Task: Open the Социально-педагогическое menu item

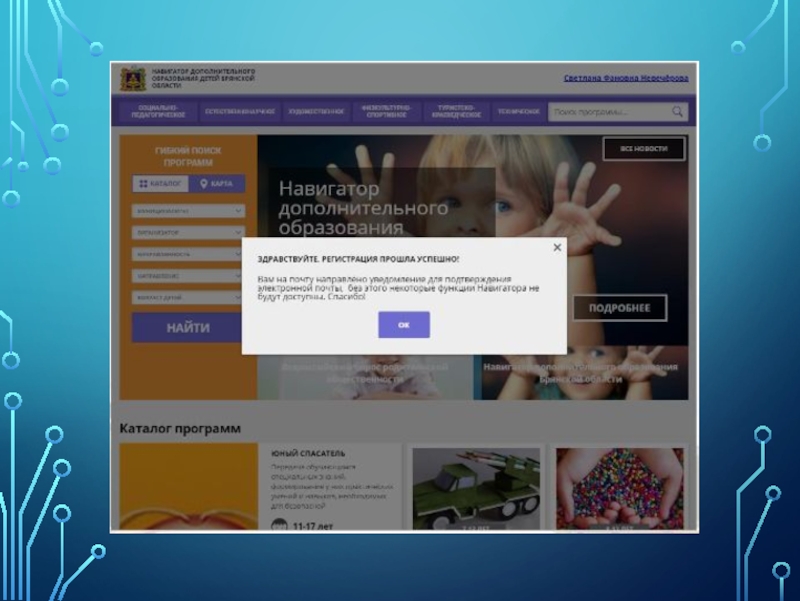Action: coord(158,111)
